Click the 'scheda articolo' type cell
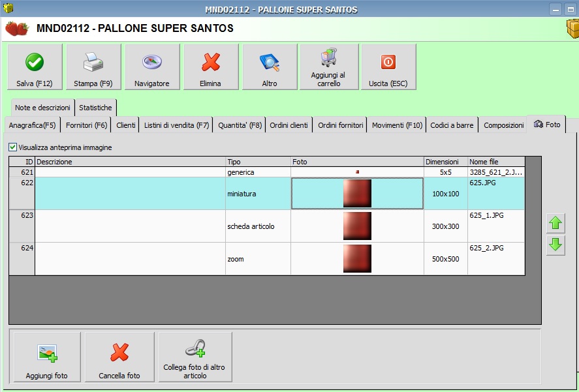 [258, 226]
